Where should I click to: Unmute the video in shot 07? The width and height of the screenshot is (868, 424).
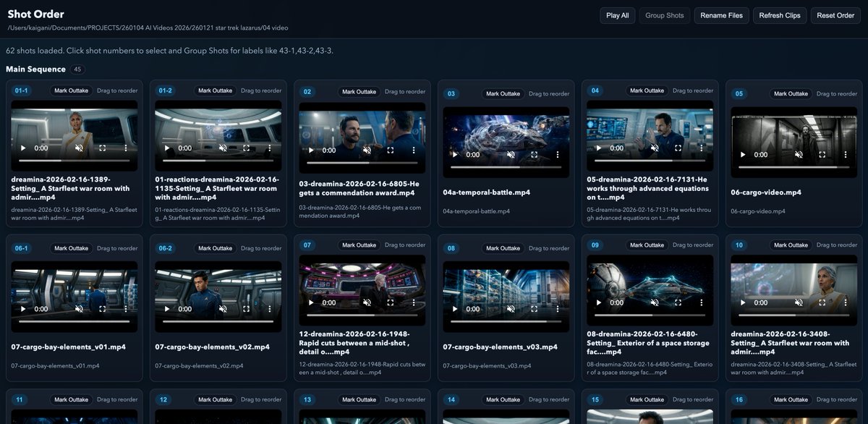(367, 302)
